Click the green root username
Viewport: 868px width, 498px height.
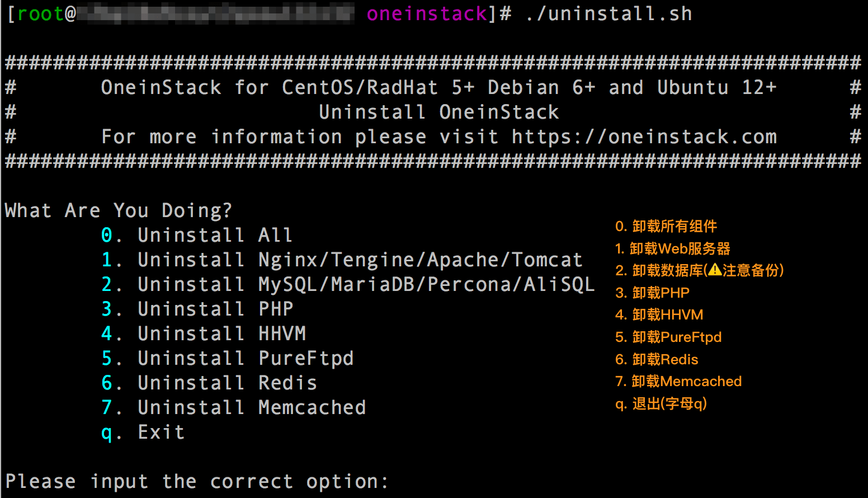click(40, 13)
